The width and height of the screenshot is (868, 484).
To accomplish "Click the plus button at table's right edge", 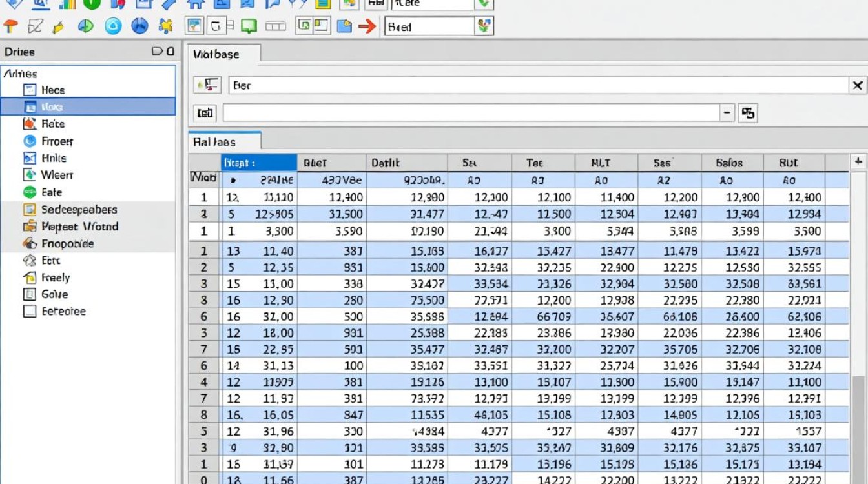I will click(858, 161).
